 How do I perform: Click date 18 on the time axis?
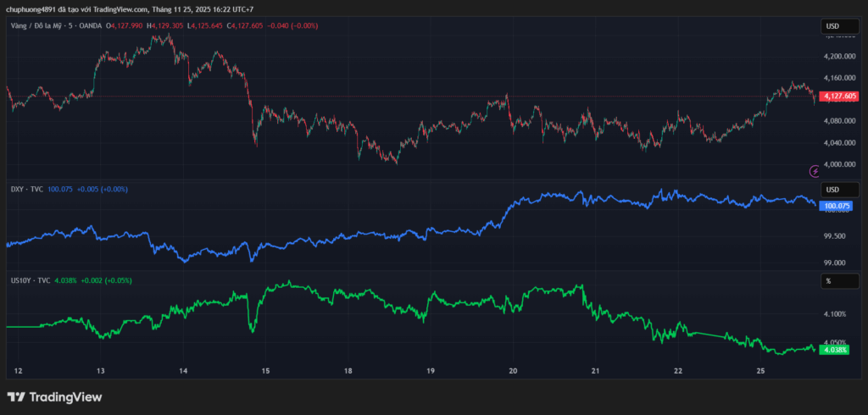click(x=348, y=371)
